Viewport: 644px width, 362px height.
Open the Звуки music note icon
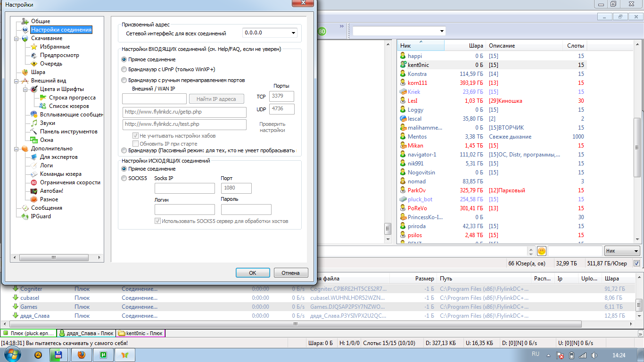click(x=34, y=123)
